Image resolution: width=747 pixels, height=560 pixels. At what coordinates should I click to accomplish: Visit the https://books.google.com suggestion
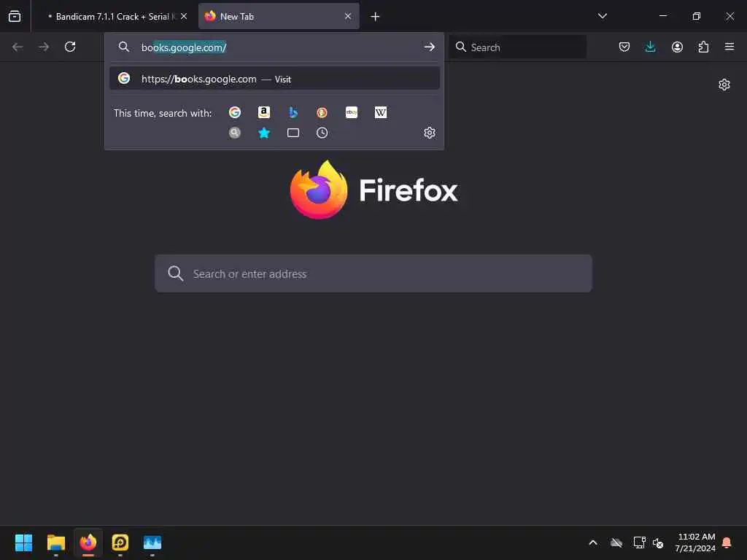pos(274,79)
